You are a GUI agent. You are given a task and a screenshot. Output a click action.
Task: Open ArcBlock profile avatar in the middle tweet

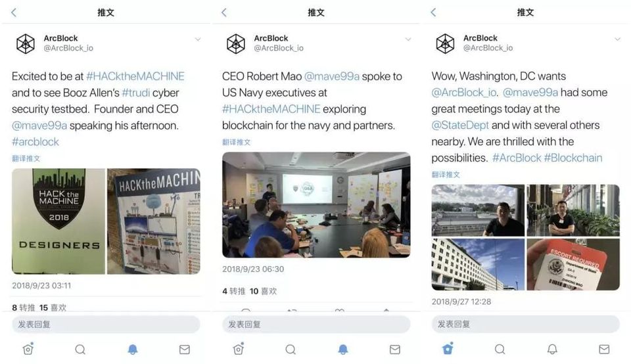tap(236, 43)
